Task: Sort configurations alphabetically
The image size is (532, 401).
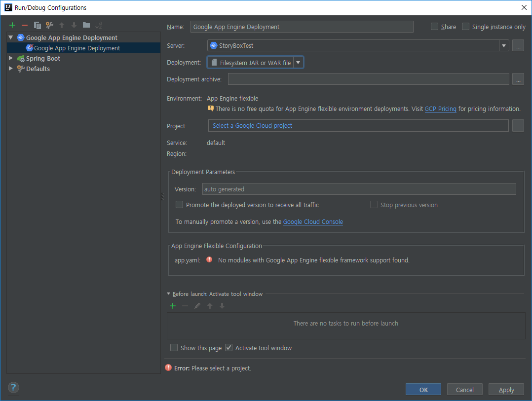Action: [x=98, y=25]
